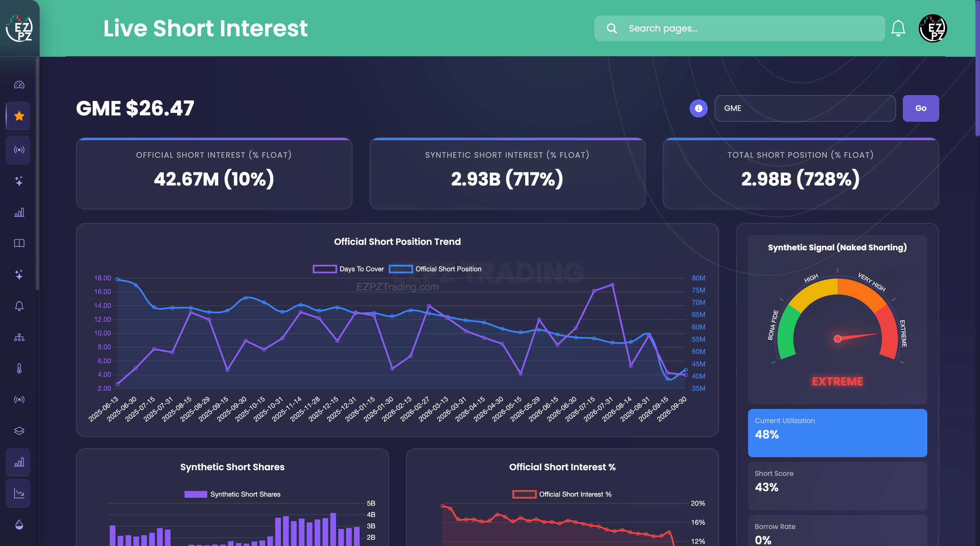This screenshot has height=546, width=980.
Task: Click the Borrow Rate tile
Action: point(837,530)
